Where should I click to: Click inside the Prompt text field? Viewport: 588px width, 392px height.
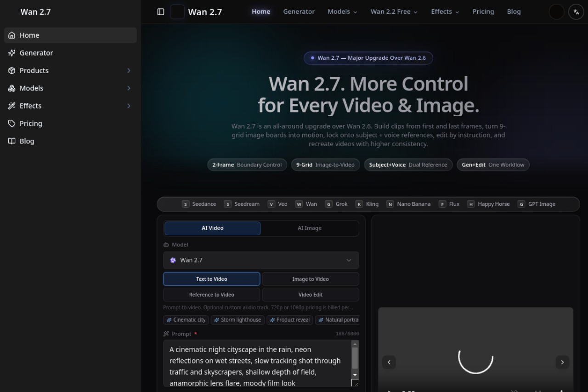[x=257, y=364]
